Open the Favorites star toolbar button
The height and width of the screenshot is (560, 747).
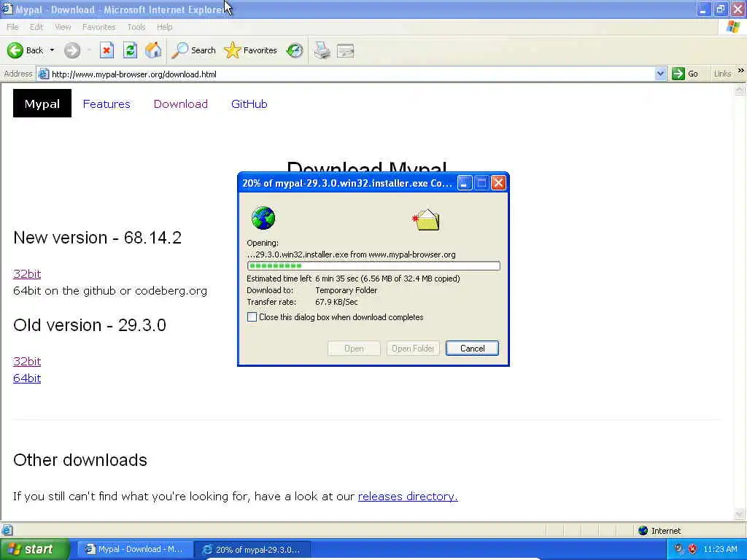251,50
